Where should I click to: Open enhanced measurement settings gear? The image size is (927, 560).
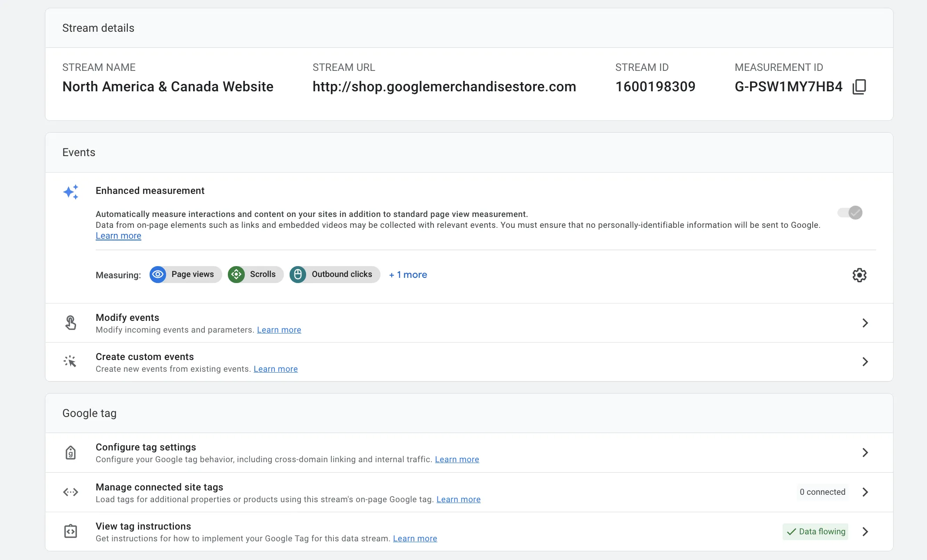[859, 275]
